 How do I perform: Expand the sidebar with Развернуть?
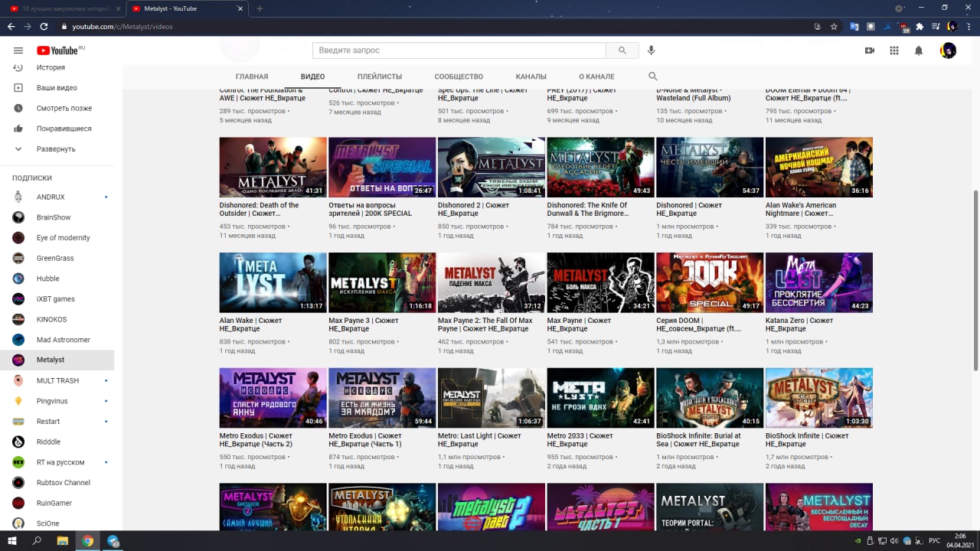[x=57, y=149]
